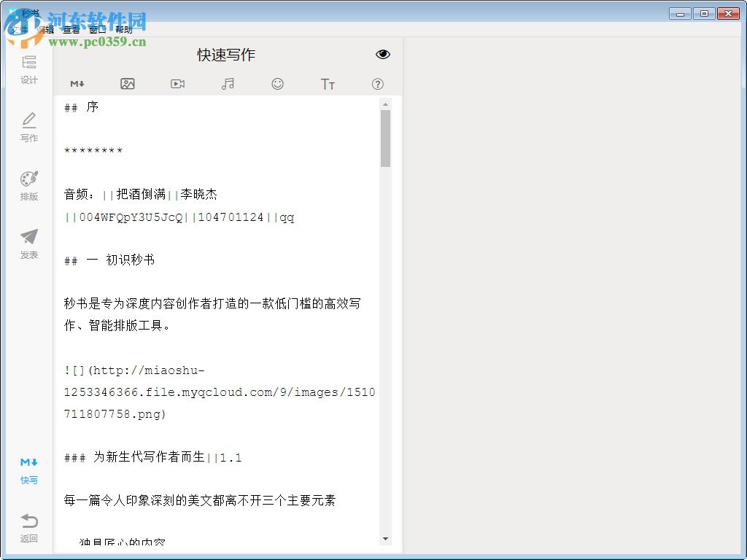
Task: Select the 排版 (typesetting) sidebar icon
Action: pyautogui.click(x=29, y=186)
